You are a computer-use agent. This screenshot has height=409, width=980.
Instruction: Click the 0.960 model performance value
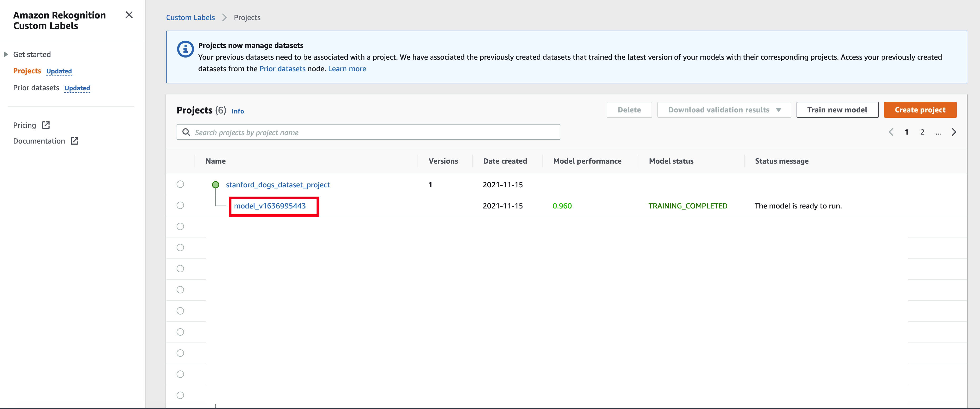[562, 206]
